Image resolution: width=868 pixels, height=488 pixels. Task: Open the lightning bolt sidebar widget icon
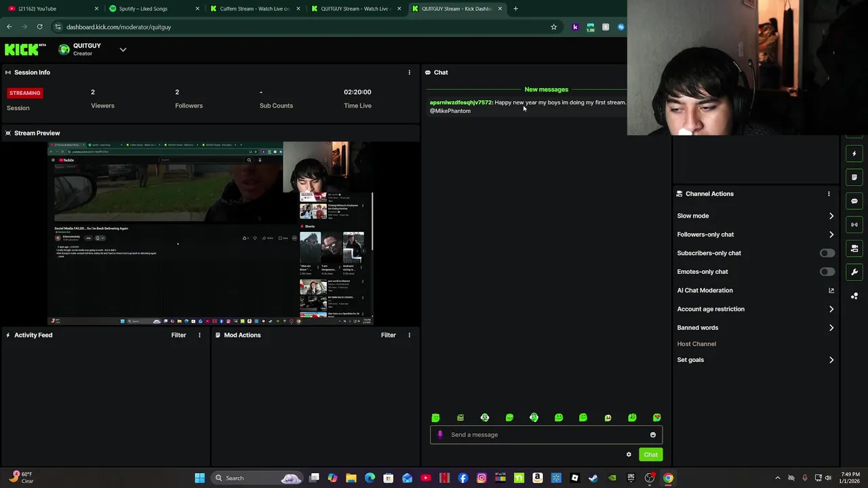[854, 154]
